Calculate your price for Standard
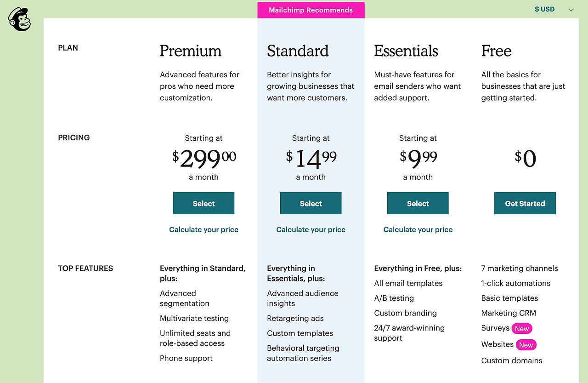 click(311, 229)
